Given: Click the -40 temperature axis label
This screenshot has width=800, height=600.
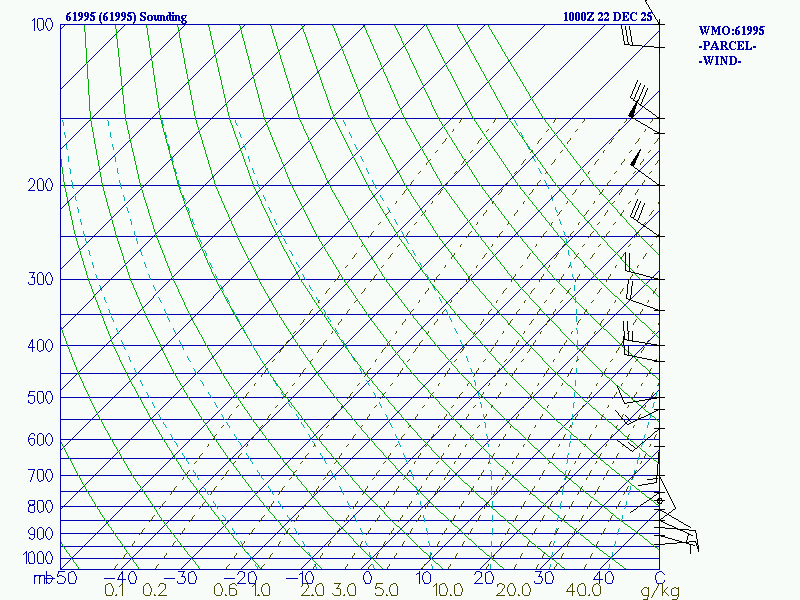Looking at the screenshot, I should click(x=120, y=578).
